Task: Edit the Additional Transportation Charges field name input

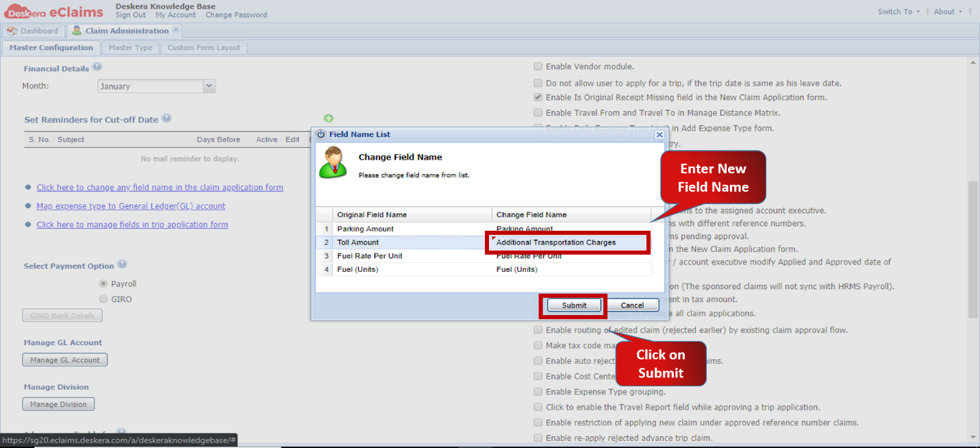Action: (x=567, y=242)
